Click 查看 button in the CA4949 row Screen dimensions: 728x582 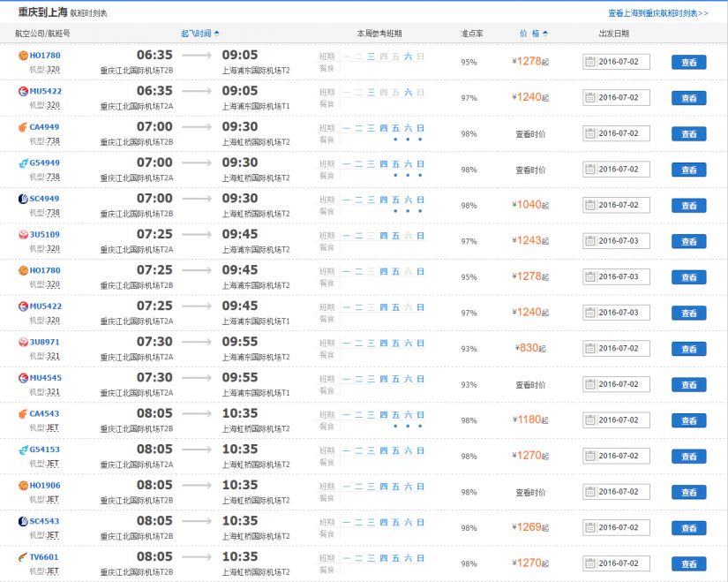click(x=688, y=133)
